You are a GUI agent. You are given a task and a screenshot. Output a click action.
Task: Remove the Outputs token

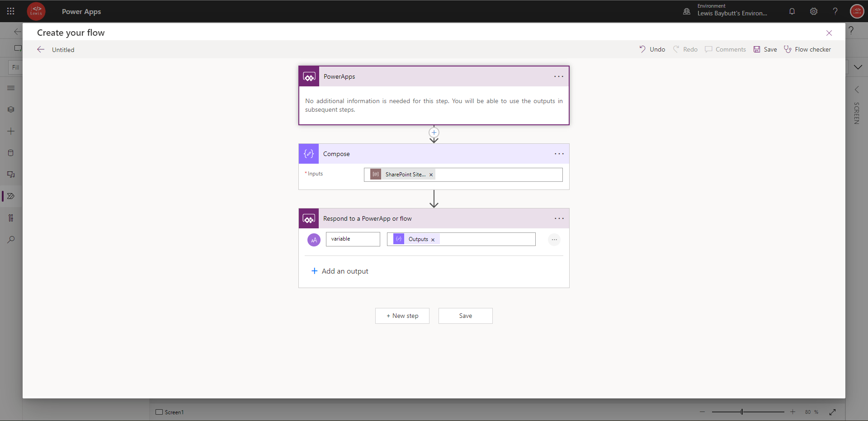pyautogui.click(x=433, y=240)
